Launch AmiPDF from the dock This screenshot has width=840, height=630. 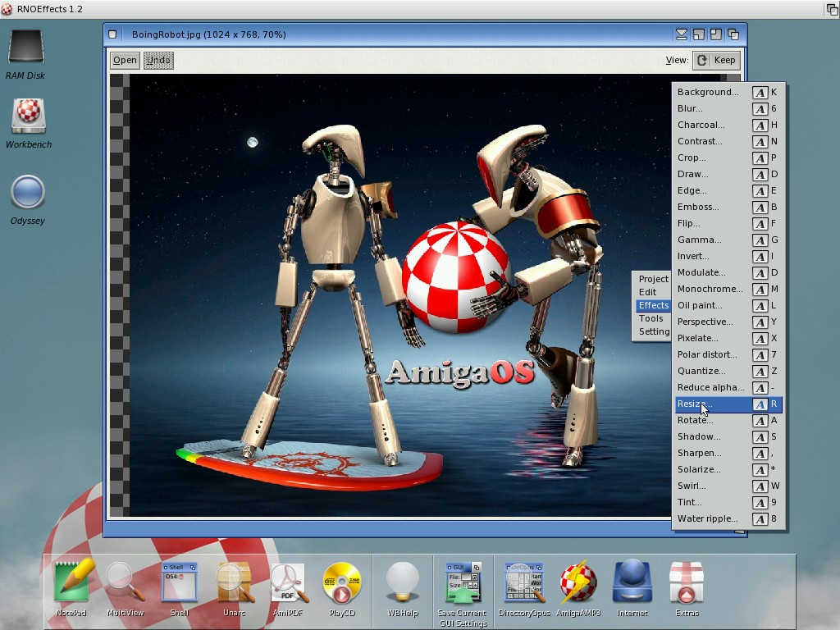click(289, 582)
